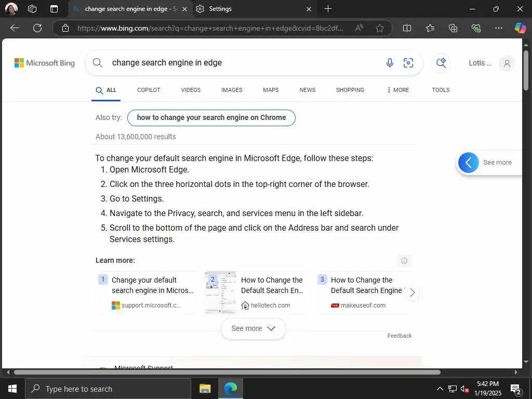
Task: Open Microsoft Edge taskbar icon
Action: (x=230, y=389)
